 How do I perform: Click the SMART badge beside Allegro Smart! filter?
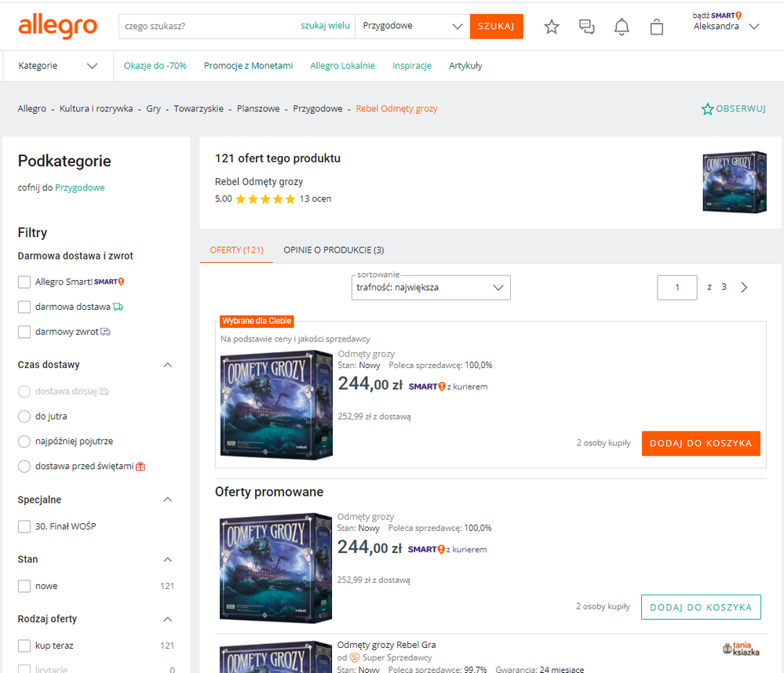click(109, 282)
